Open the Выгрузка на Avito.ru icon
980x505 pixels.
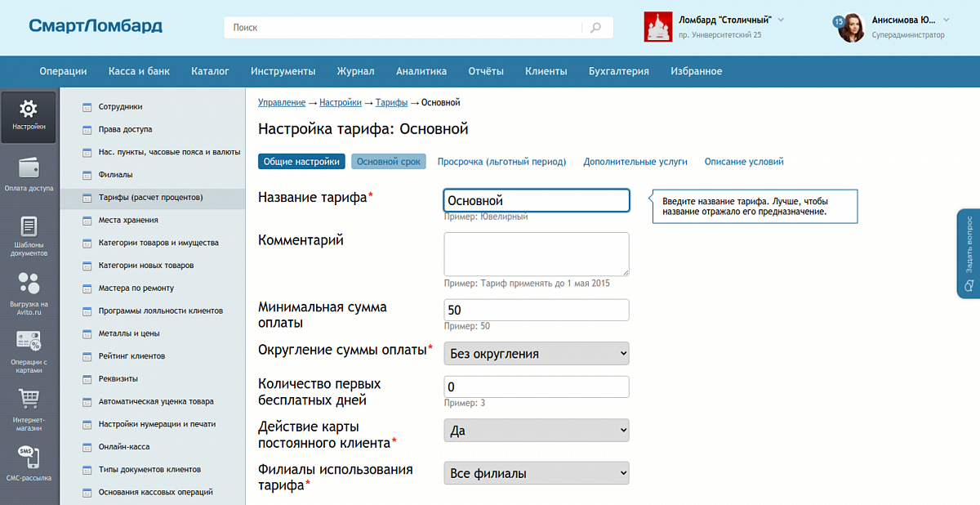tap(29, 284)
